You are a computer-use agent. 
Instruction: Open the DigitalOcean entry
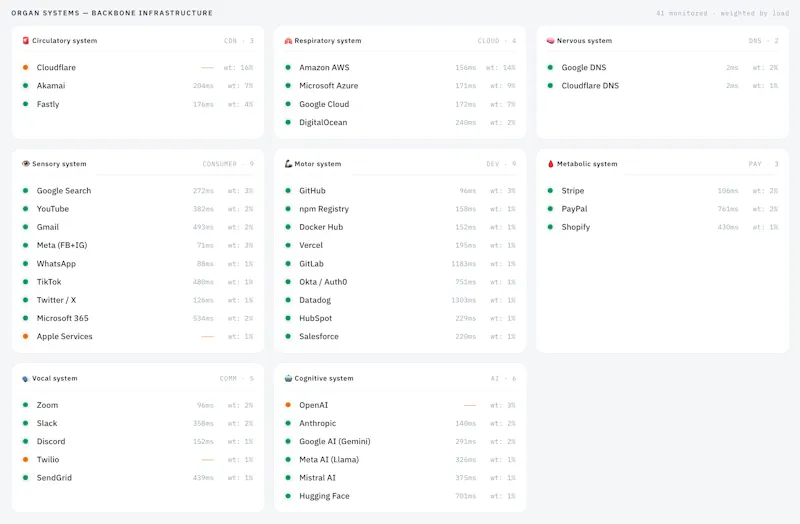click(x=400, y=122)
